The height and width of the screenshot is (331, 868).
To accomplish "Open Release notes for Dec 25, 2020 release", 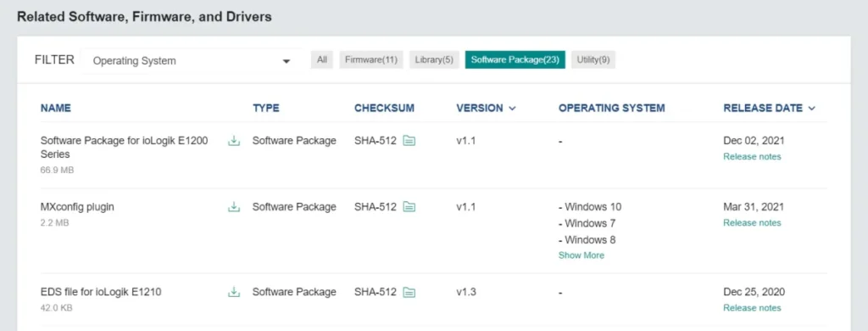I will click(753, 308).
